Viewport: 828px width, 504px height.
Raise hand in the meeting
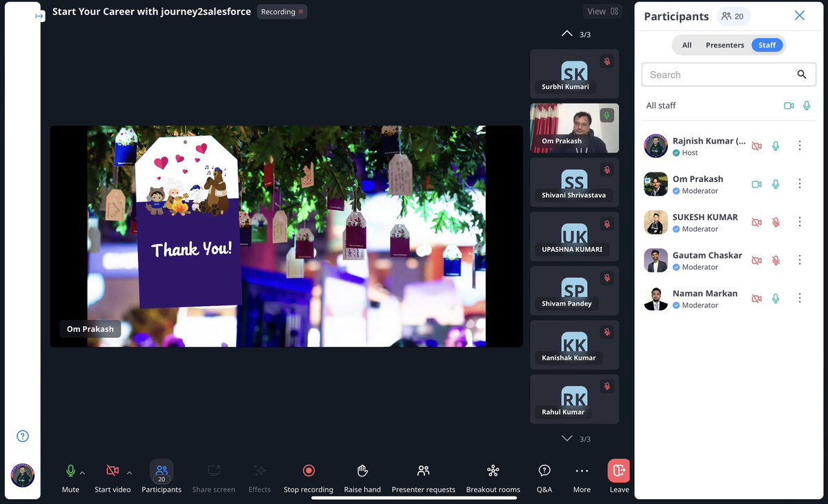pos(362,477)
